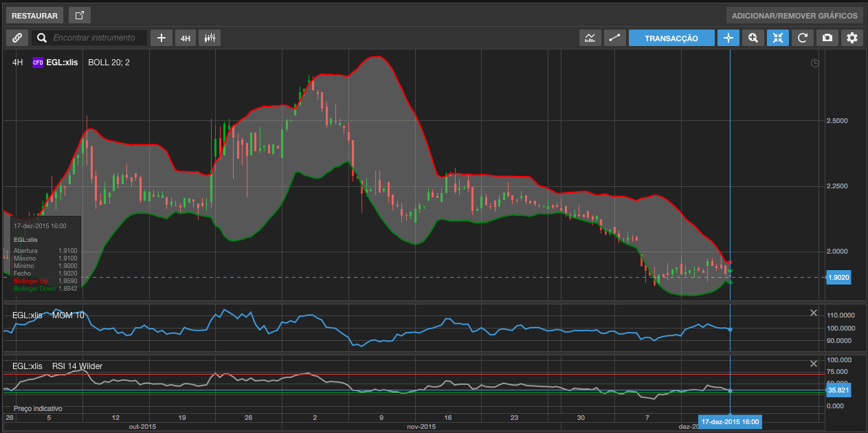The height and width of the screenshot is (433, 868).
Task: Refresh the chart with reload icon
Action: [x=802, y=38]
